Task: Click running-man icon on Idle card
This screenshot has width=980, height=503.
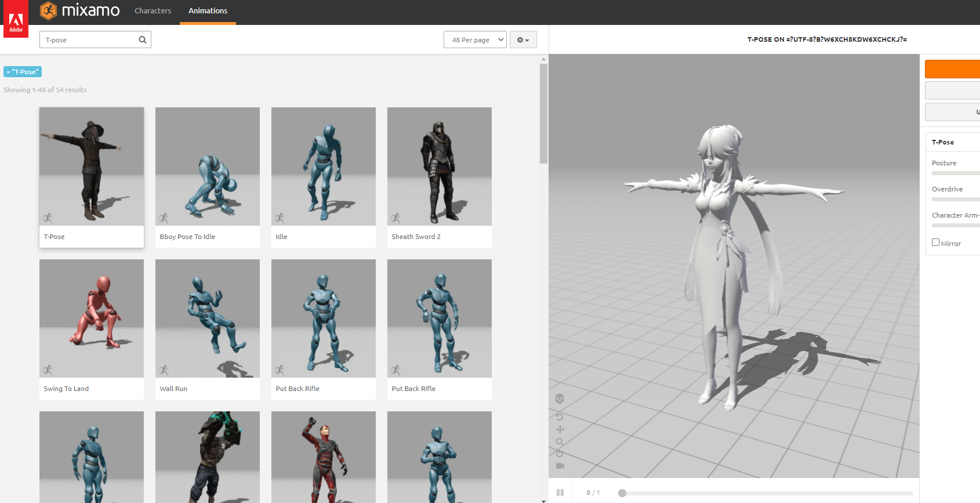Action: click(280, 218)
